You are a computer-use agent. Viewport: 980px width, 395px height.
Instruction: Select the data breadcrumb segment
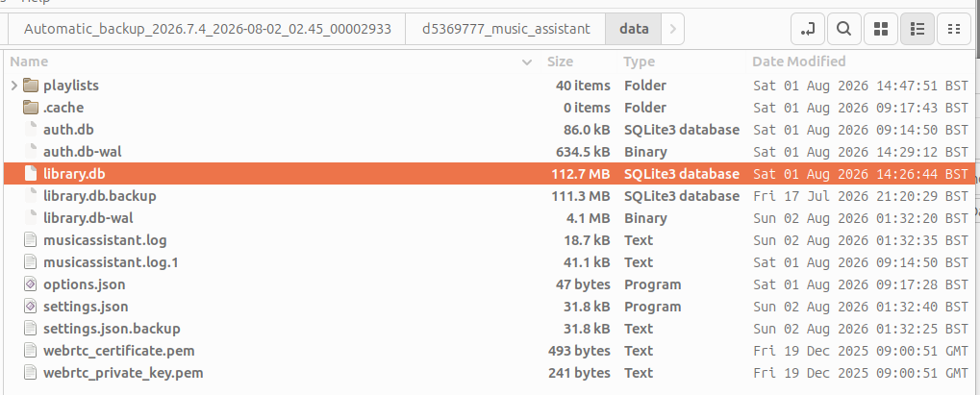pyautogui.click(x=634, y=29)
